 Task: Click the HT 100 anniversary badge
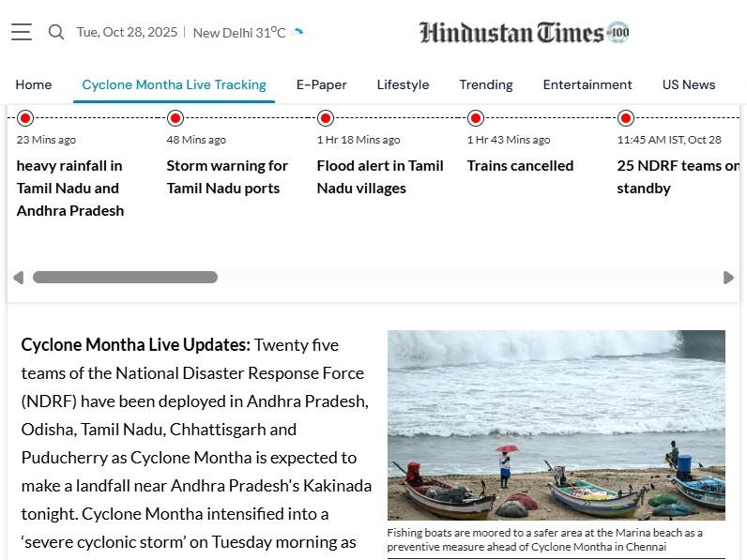point(617,33)
